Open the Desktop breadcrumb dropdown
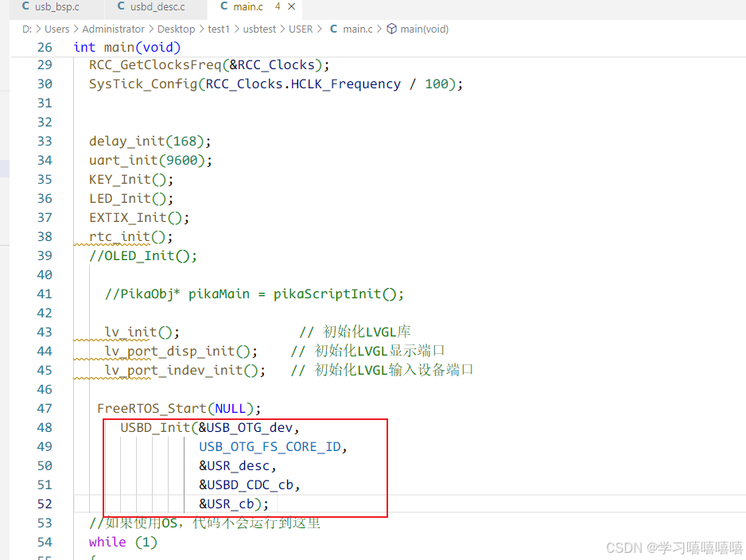The image size is (746, 560). pyautogui.click(x=176, y=29)
